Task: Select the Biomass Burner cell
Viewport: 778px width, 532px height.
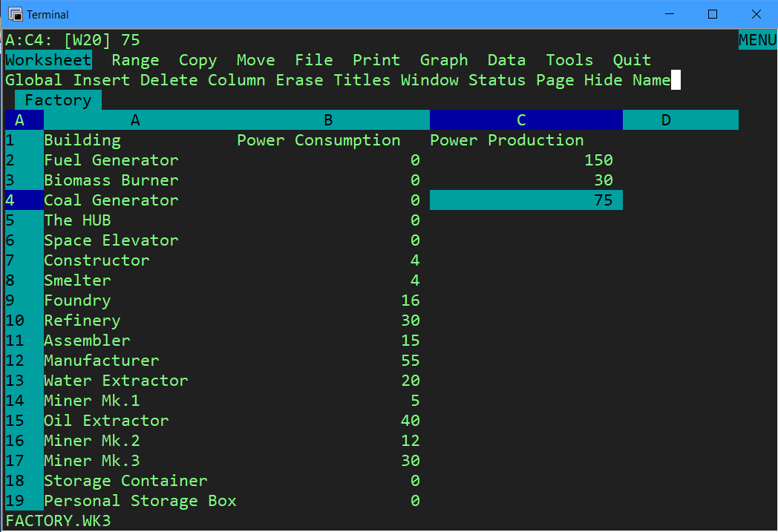Action: [111, 180]
